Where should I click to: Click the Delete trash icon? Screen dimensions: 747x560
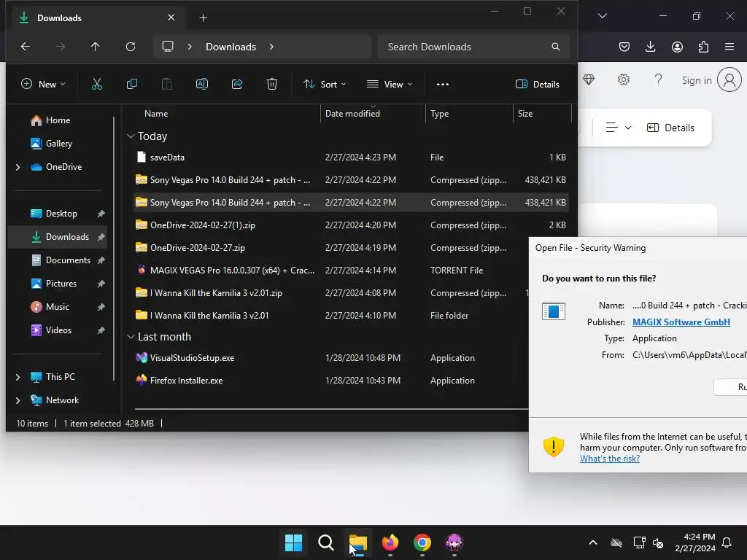(271, 85)
